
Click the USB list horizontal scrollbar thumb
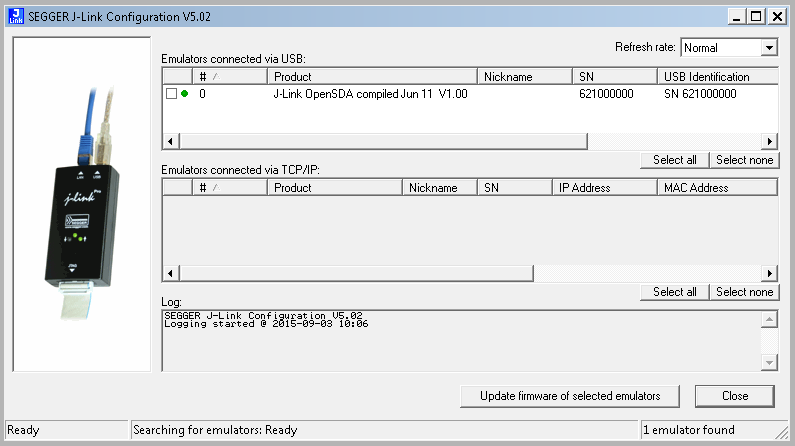(383, 141)
